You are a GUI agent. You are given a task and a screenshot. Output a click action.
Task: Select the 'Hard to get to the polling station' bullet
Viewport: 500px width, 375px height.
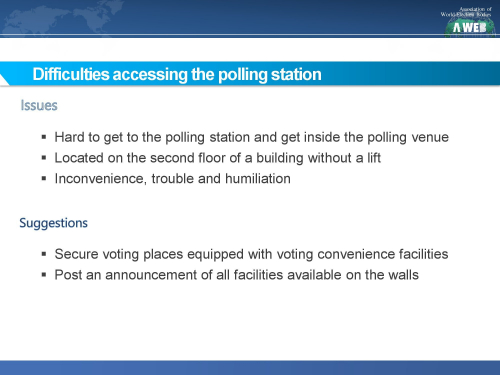pos(252,137)
